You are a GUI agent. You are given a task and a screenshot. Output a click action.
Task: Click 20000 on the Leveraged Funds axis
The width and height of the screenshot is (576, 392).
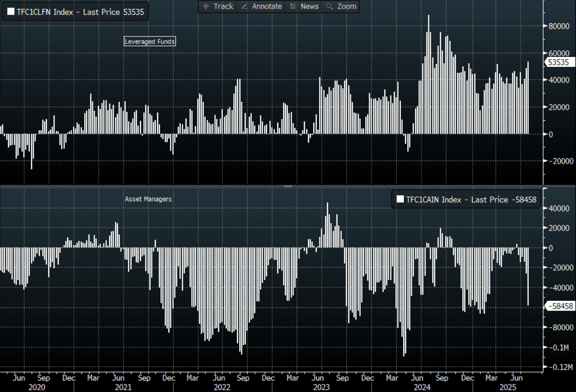(559, 107)
